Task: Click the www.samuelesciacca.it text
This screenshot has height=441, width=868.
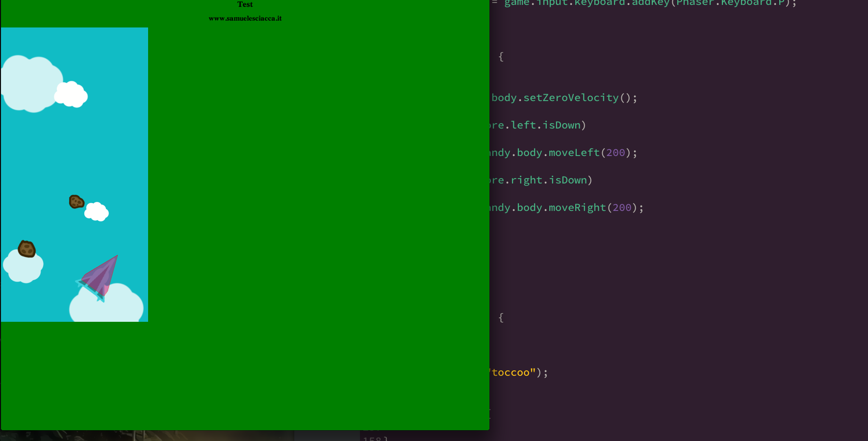Action: pos(245,19)
